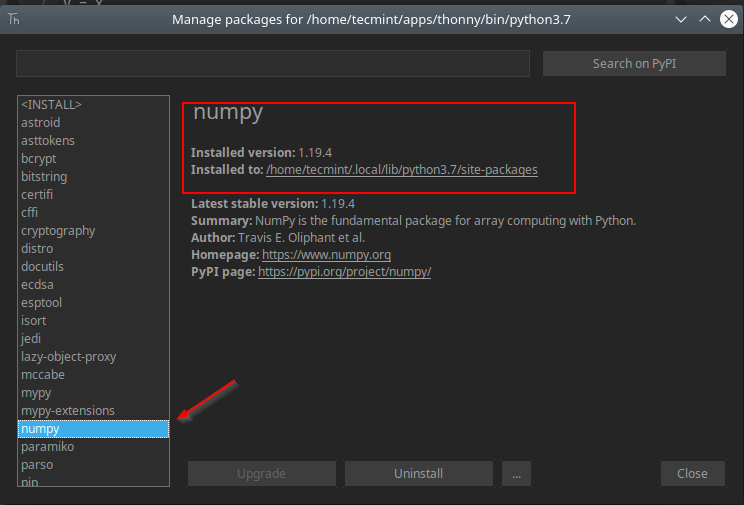Focus the package search input field
The image size is (744, 505).
(x=272, y=63)
